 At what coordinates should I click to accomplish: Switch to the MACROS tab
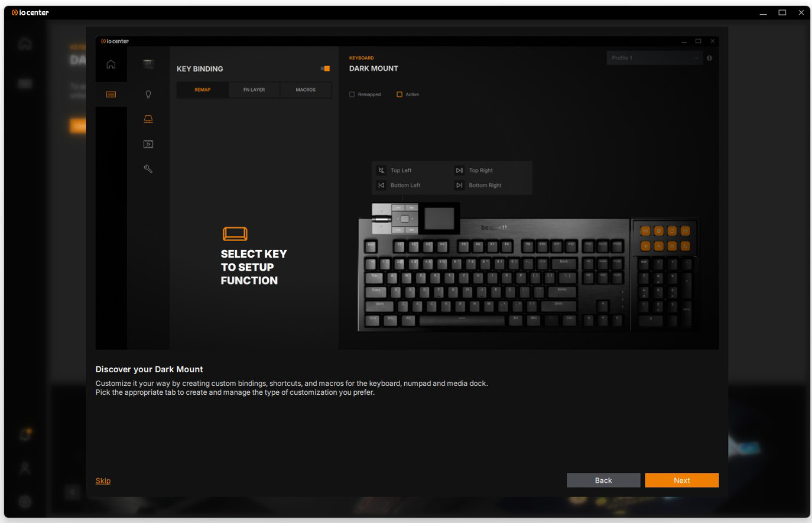pyautogui.click(x=306, y=90)
